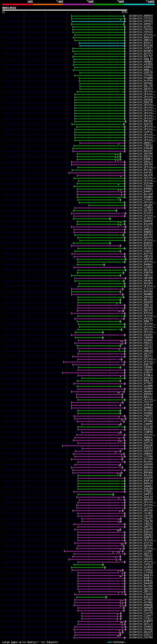Open hit UniRef100_B9H5S4
This screenshot has height=644, width=157.
141,16
